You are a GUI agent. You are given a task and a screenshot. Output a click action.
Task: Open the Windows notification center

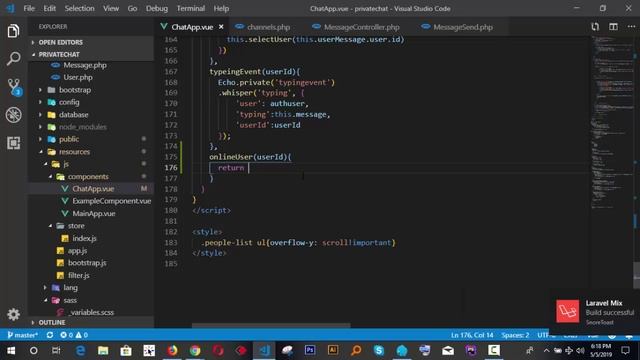[625, 351]
